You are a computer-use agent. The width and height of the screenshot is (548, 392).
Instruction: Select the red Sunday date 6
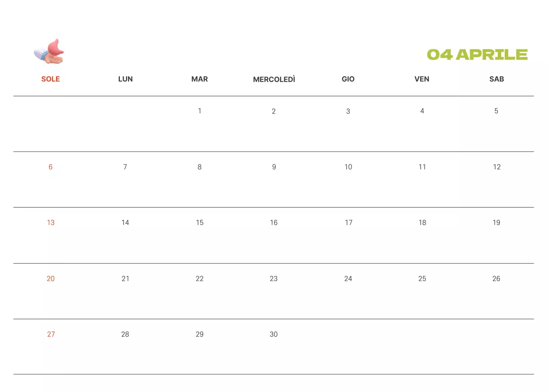tap(51, 167)
